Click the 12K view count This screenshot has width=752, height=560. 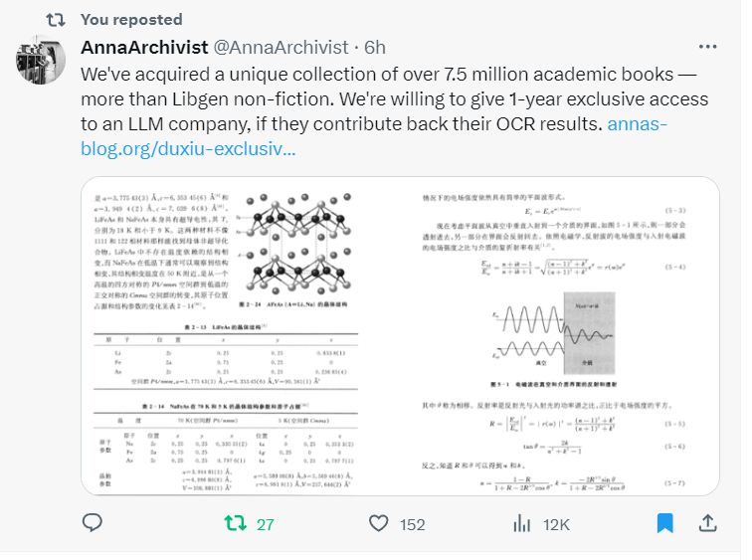click(x=555, y=524)
